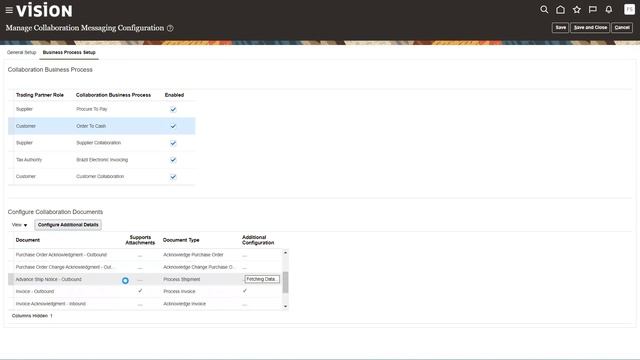Click Additional Configuration checkmark for Invoice - Outbound
The image size is (640, 360).
245,291
